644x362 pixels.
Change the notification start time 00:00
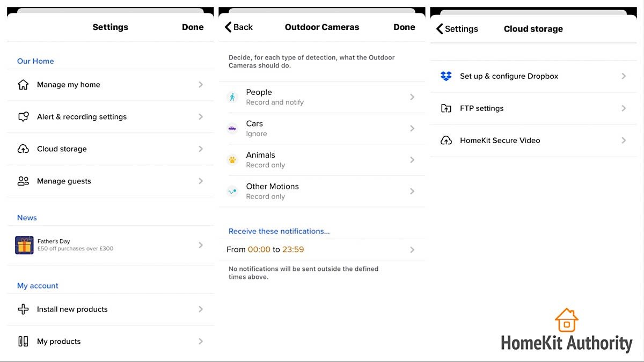pos(259,249)
